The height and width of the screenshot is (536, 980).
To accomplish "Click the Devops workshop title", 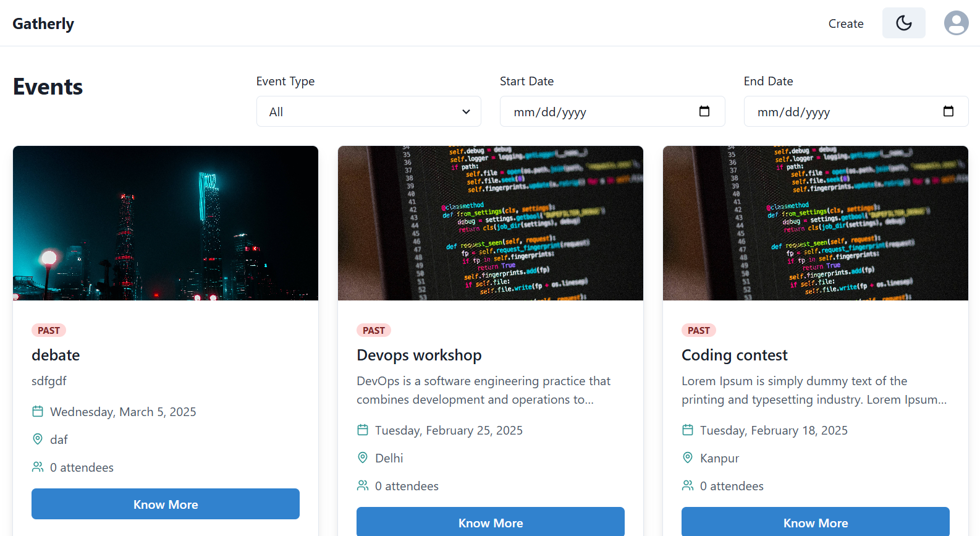I will [419, 355].
